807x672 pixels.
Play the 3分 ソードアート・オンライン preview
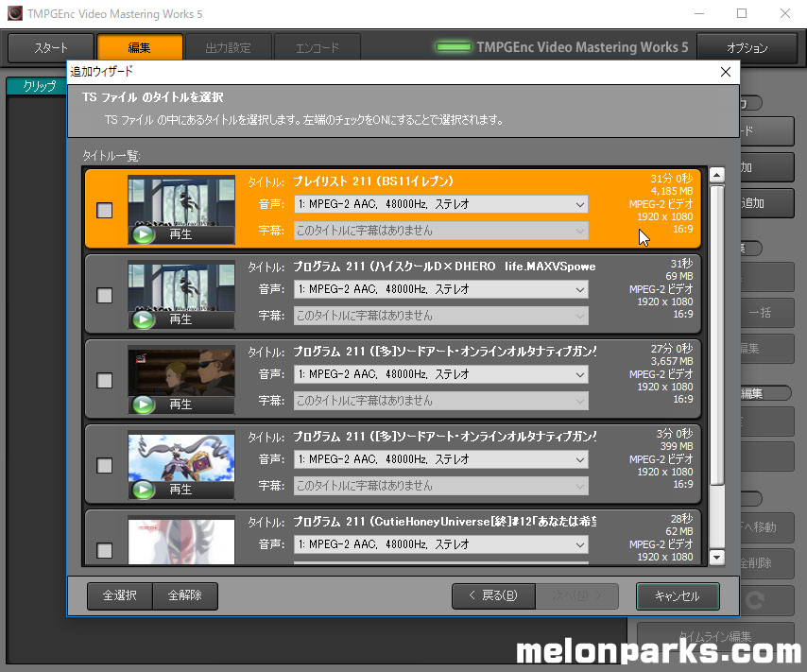pos(181,490)
